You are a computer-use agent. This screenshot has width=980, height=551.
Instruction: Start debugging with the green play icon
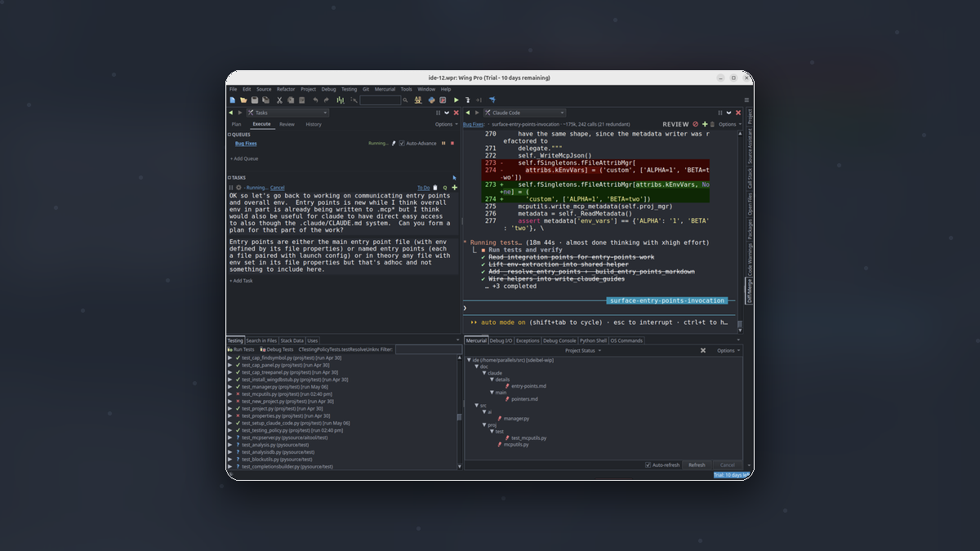pyautogui.click(x=456, y=100)
